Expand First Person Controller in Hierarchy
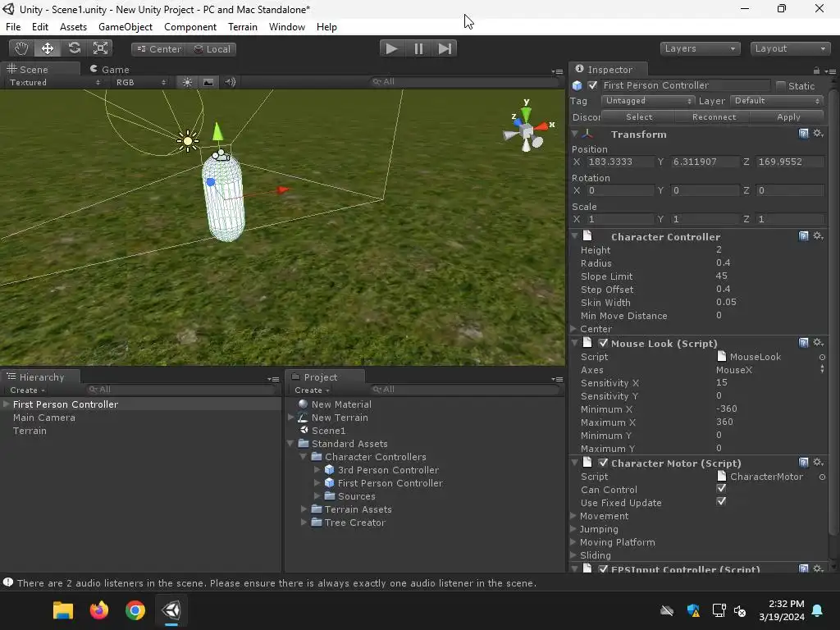 (x=7, y=404)
